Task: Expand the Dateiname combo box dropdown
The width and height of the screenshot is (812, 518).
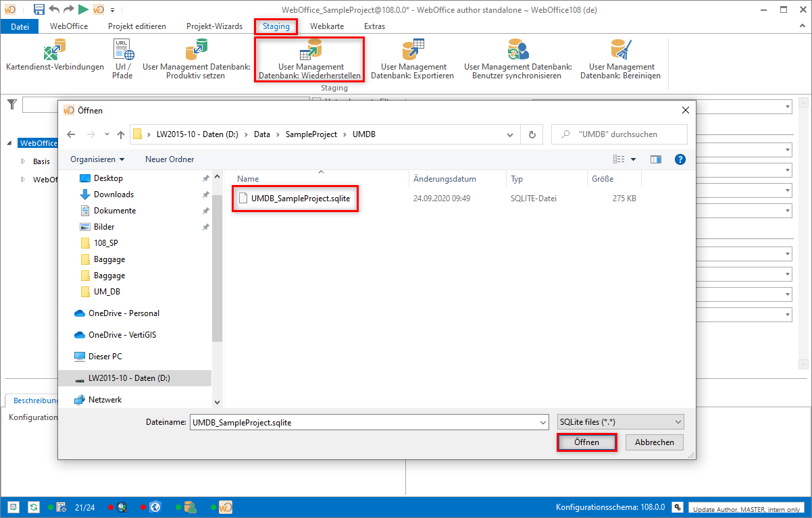Action: click(544, 421)
